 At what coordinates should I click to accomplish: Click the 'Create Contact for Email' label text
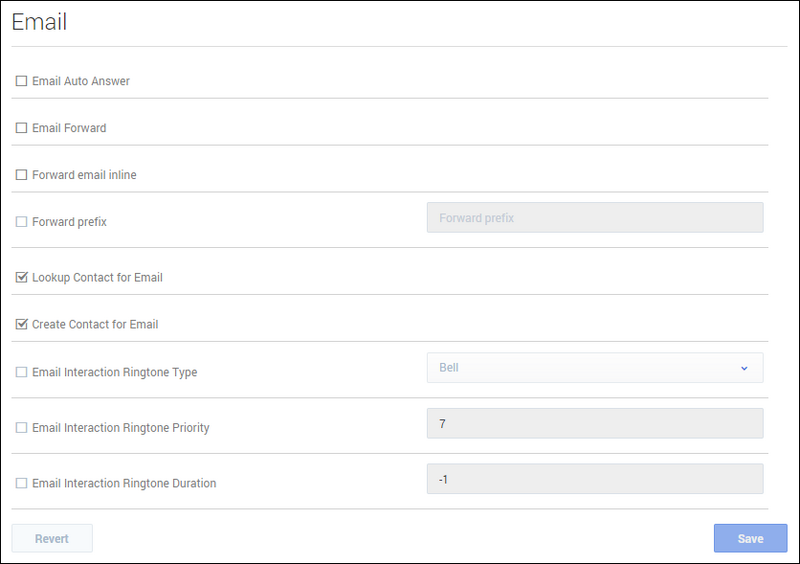(x=95, y=325)
